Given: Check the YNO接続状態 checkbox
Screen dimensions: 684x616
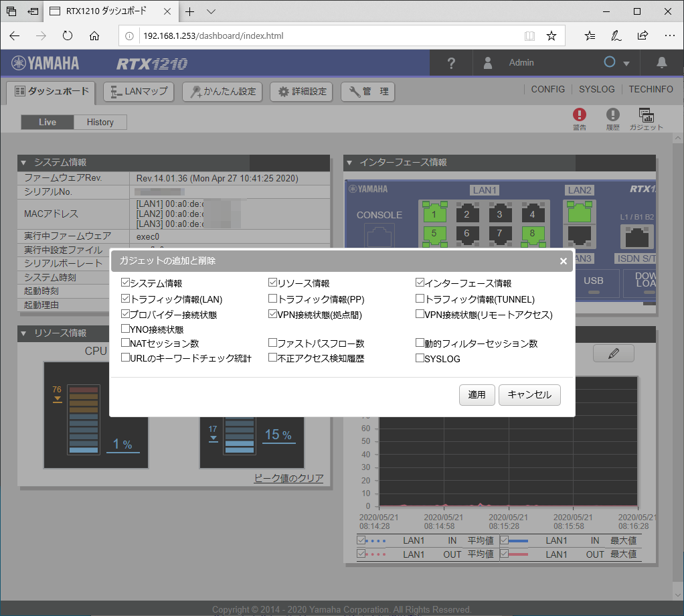Looking at the screenshot, I should 125,329.
